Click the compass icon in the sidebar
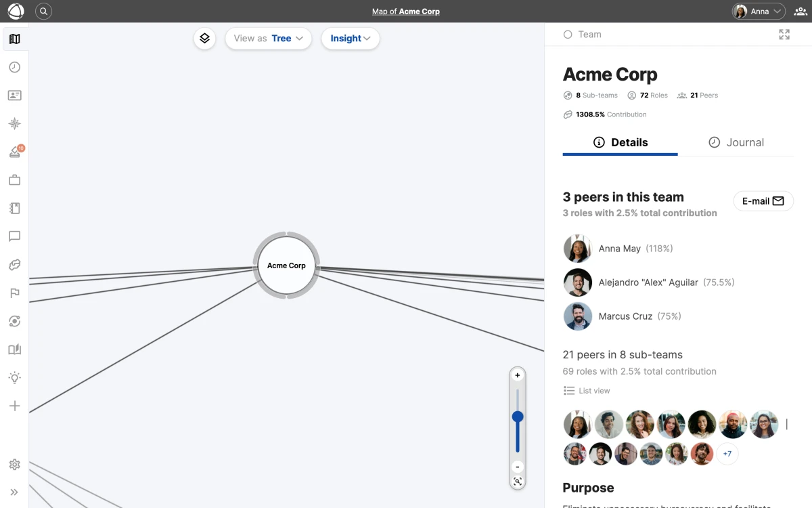812x508 pixels. (14, 123)
